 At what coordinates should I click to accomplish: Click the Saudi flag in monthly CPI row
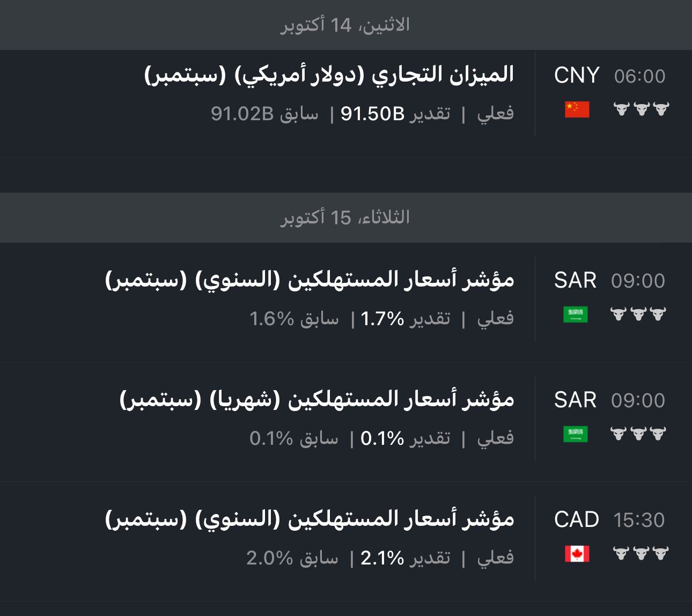tap(575, 434)
